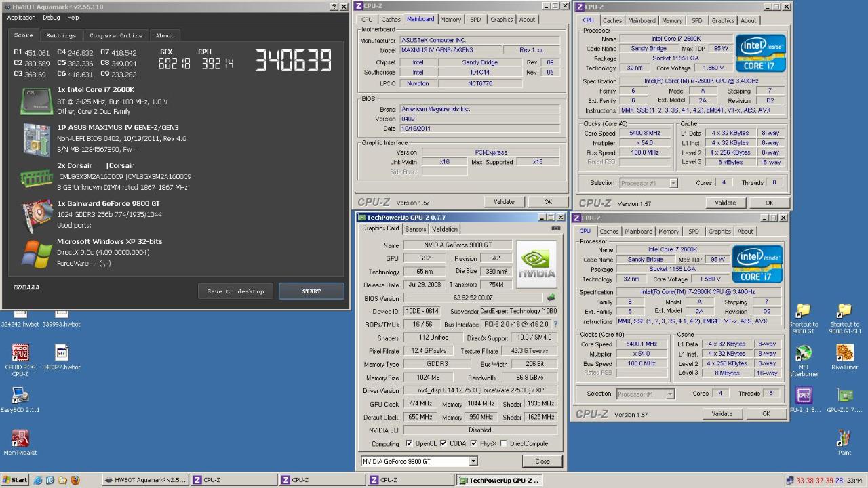Screen dimensions: 868x488
Task: Toggle the PhysX checkbox in GPU-Z
Action: tap(473, 443)
